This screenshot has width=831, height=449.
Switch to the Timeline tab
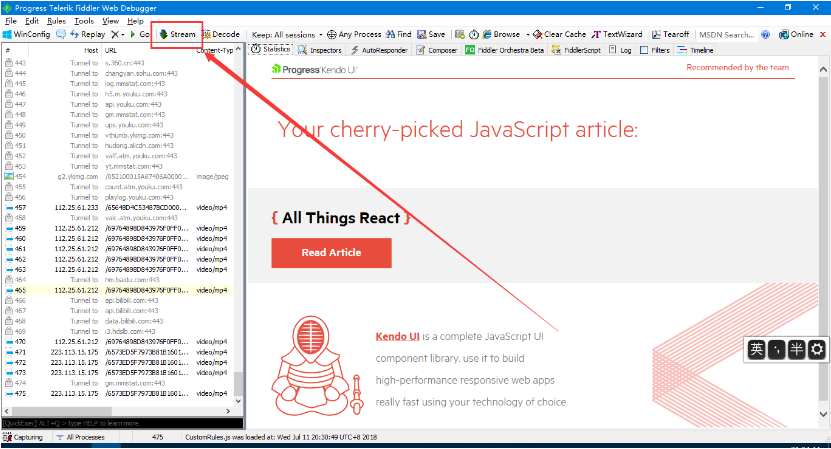click(695, 50)
